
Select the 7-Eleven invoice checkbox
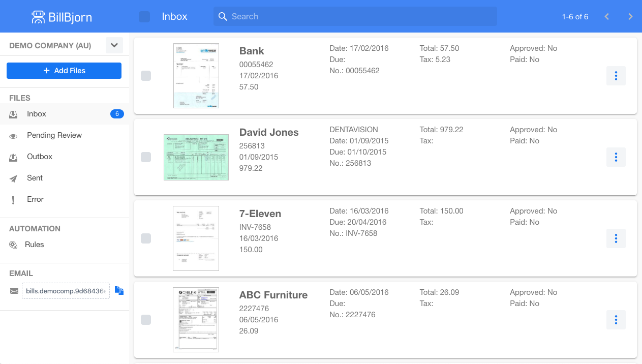click(x=146, y=238)
